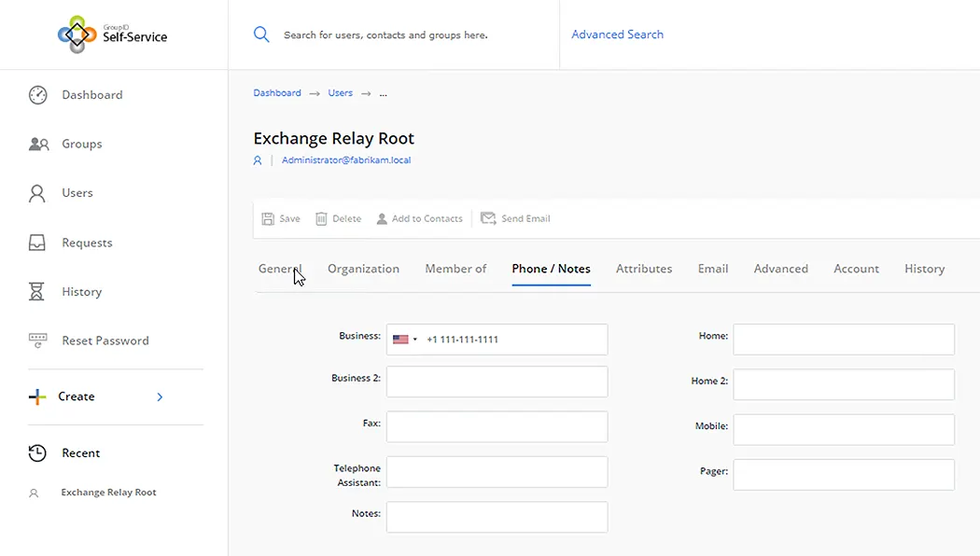
Task: Click the search magnifier icon
Action: click(x=261, y=35)
